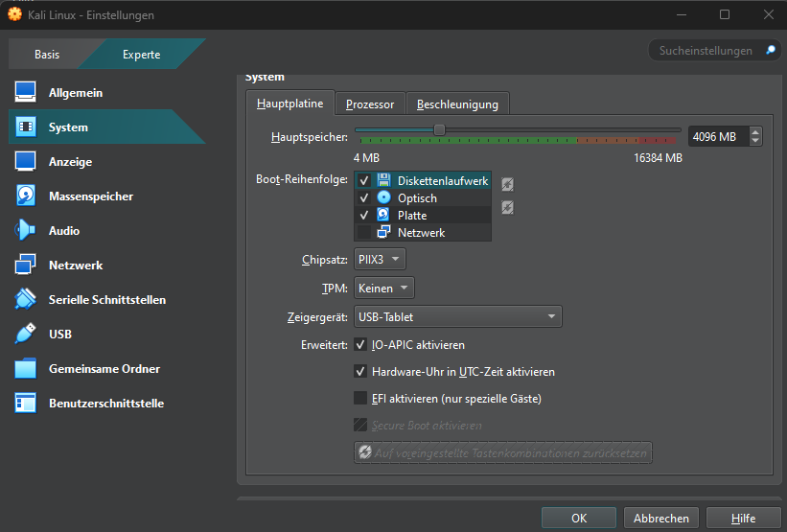The height and width of the screenshot is (532, 787).
Task: Enable EFI aktivieren checkbox
Action: [361, 398]
